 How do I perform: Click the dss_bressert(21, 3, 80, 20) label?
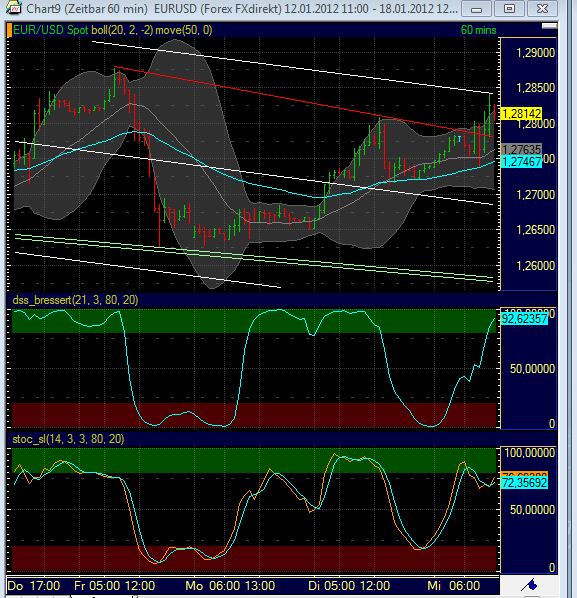pyautogui.click(x=75, y=300)
